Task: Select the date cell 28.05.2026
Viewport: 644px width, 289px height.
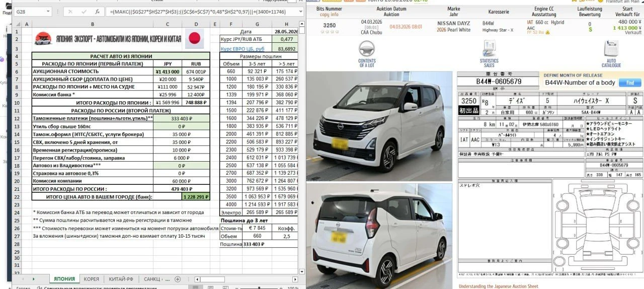Action: point(286,31)
